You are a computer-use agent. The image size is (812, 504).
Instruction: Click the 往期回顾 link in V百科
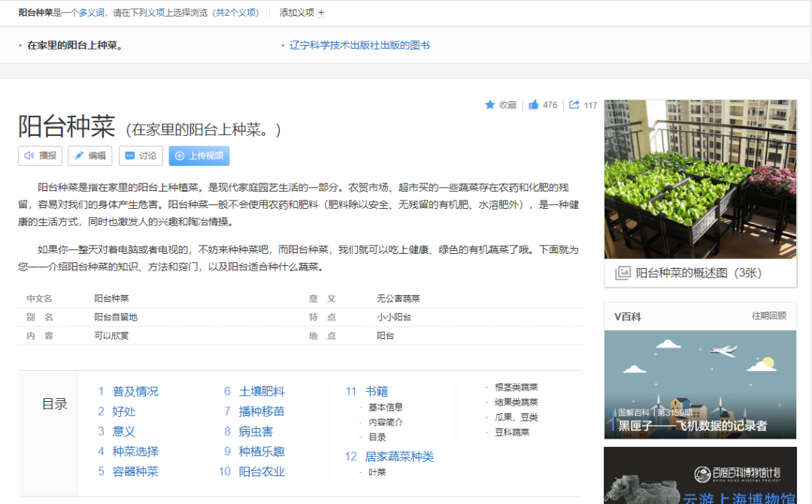(x=768, y=316)
